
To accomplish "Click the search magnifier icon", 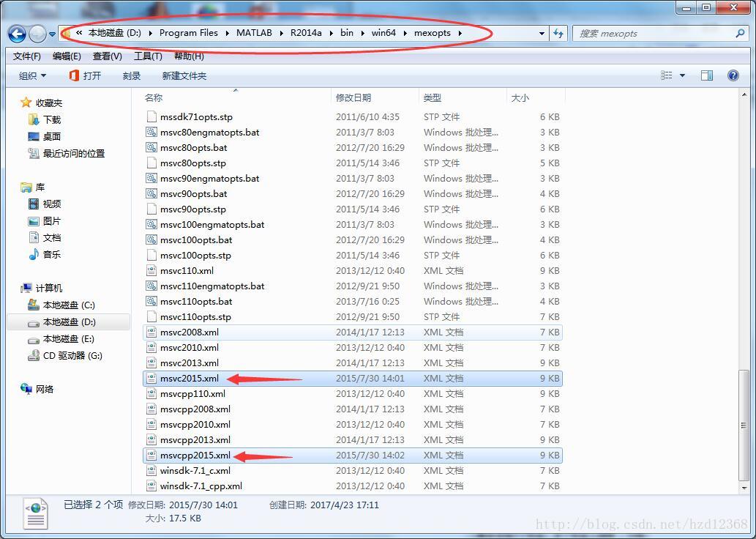I will pos(740,33).
